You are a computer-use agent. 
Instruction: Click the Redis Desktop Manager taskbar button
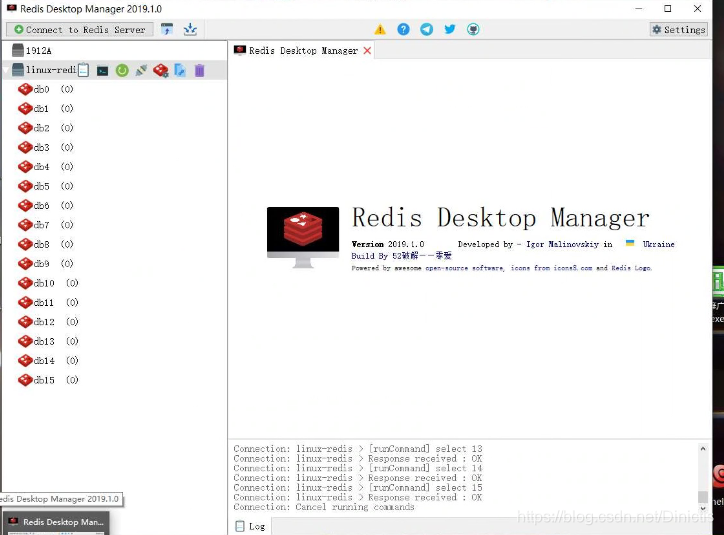click(56, 522)
